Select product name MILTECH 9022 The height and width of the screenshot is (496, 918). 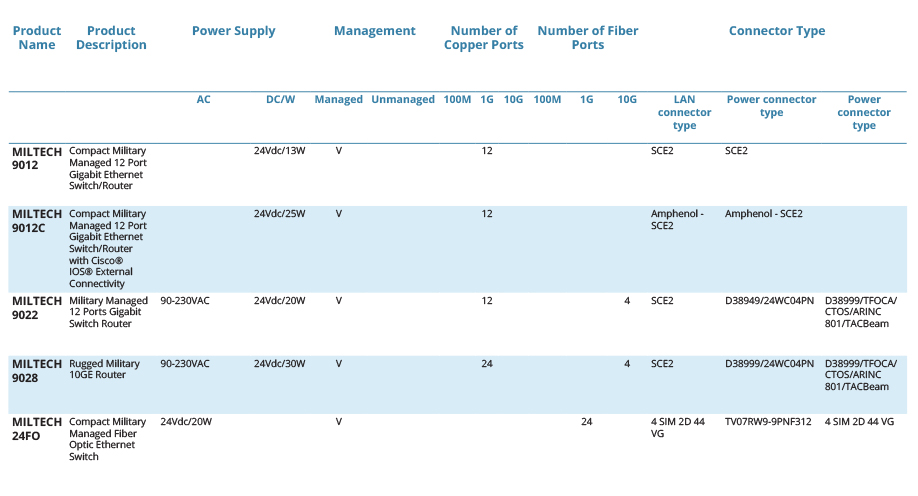[x=37, y=307]
